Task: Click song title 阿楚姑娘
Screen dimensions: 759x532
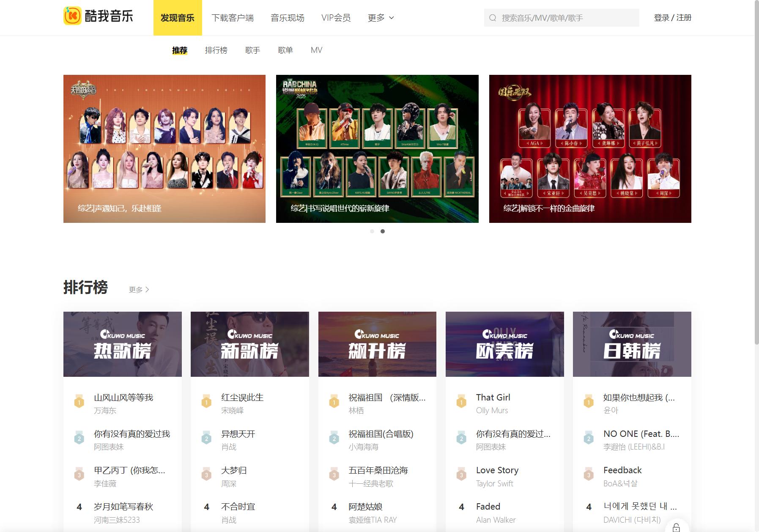Action: [x=365, y=507]
